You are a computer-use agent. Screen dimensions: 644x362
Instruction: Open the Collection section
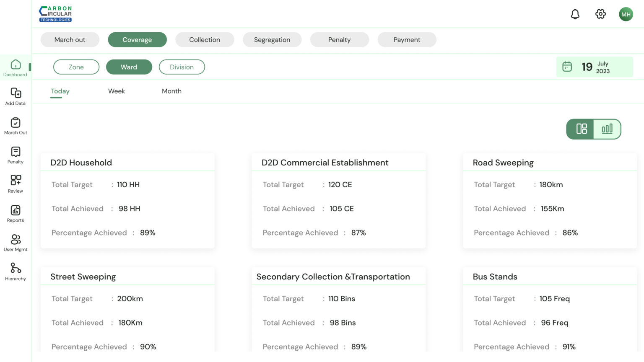pos(205,40)
